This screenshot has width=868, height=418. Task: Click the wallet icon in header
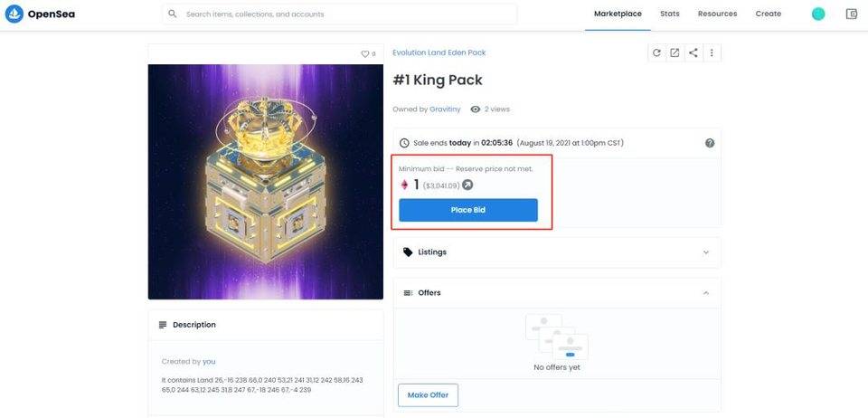tap(852, 14)
